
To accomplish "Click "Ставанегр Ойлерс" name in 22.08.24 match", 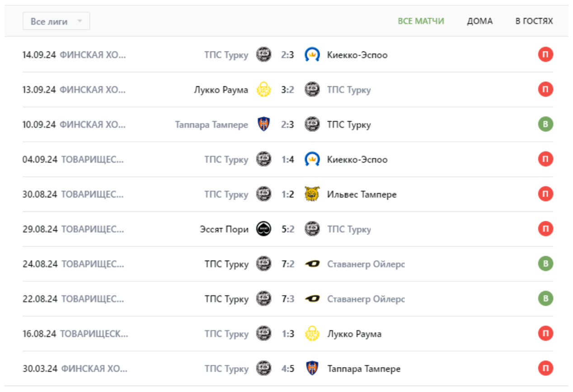I will (366, 299).
